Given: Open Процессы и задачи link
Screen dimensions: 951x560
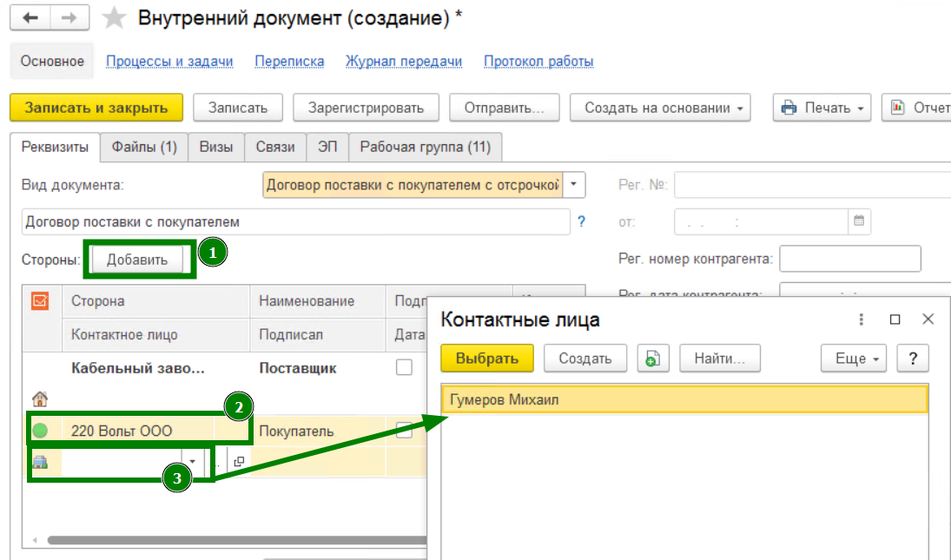Looking at the screenshot, I should tap(169, 62).
